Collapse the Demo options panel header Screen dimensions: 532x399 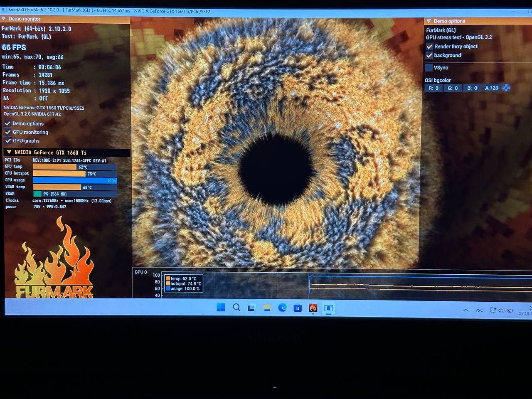coord(429,21)
